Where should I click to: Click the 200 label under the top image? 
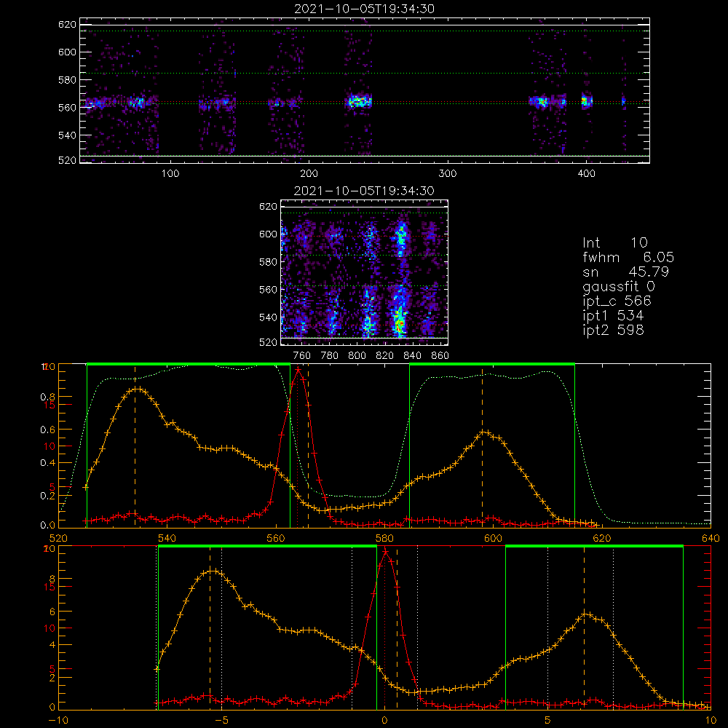point(309,174)
